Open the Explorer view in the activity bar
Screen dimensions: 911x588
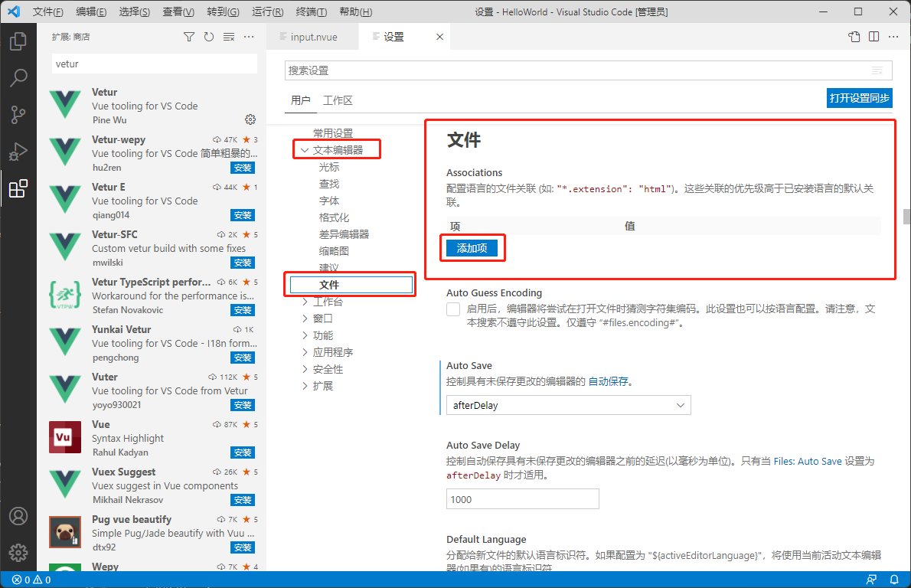pyautogui.click(x=18, y=41)
